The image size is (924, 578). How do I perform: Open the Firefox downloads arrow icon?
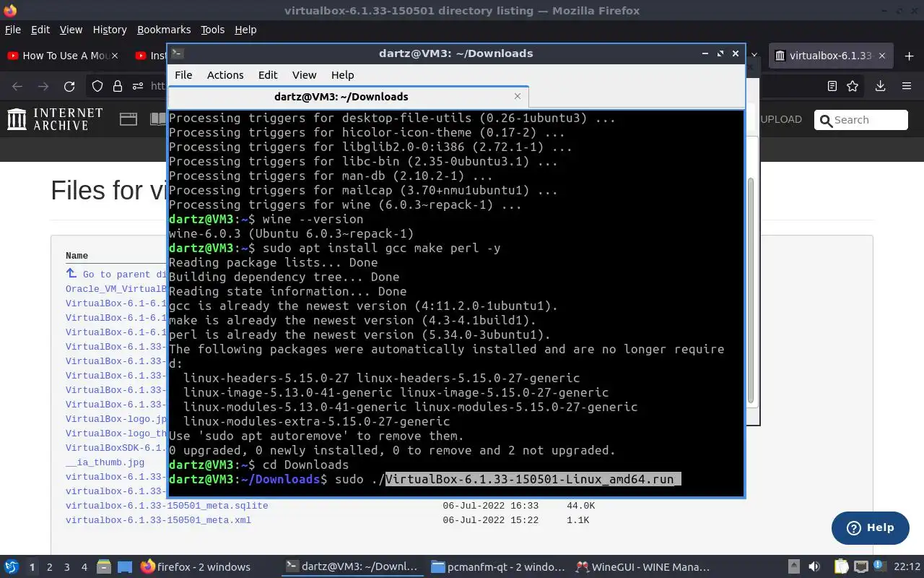tap(880, 86)
